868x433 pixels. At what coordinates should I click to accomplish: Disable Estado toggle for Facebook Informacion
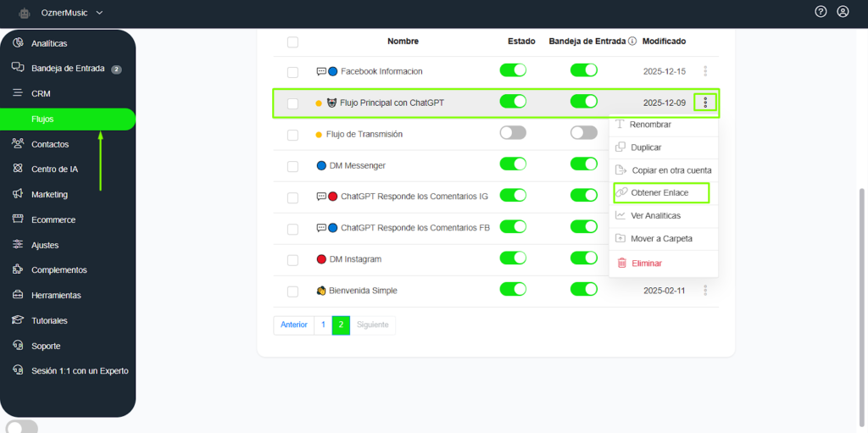(513, 70)
